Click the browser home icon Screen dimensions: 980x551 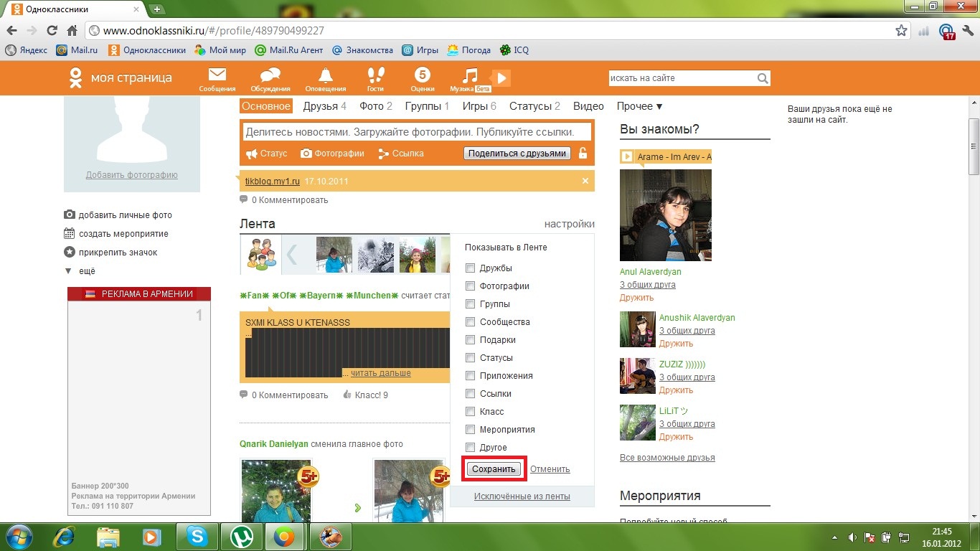point(72,31)
